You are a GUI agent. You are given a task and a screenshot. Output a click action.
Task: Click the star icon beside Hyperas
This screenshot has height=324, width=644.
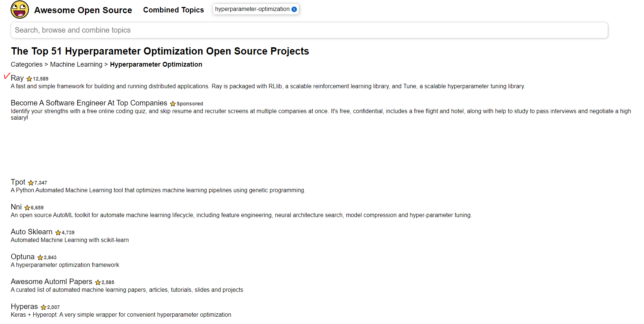pos(43,308)
